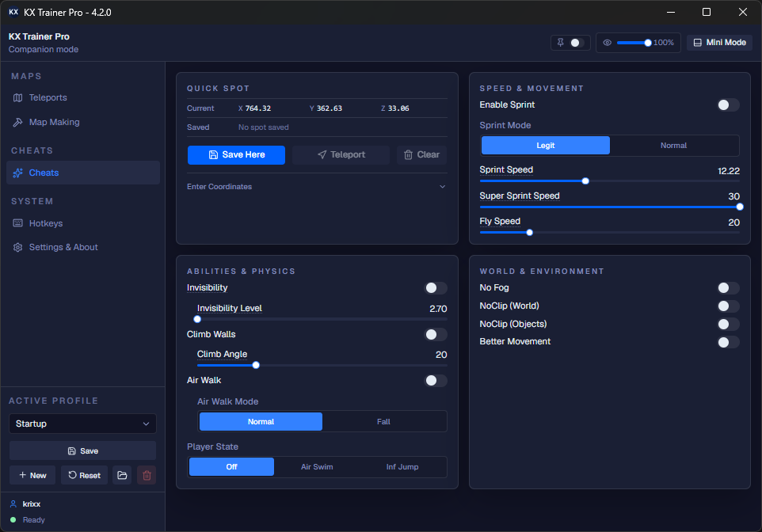Open the Startup profile dropdown
762x532 pixels.
click(x=82, y=424)
